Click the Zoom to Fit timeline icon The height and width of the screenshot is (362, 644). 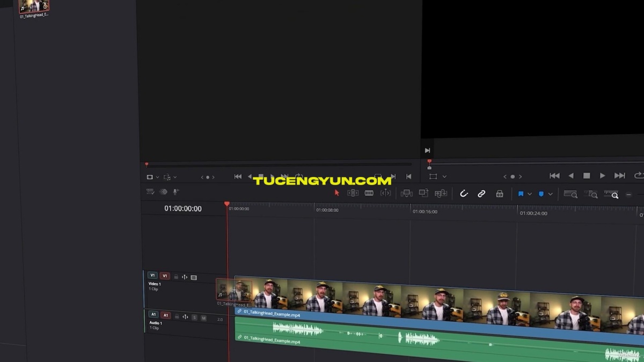570,194
